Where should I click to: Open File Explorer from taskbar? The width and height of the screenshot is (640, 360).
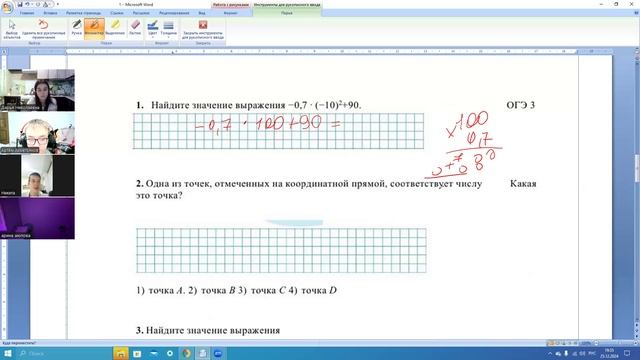pyautogui.click(x=121, y=353)
